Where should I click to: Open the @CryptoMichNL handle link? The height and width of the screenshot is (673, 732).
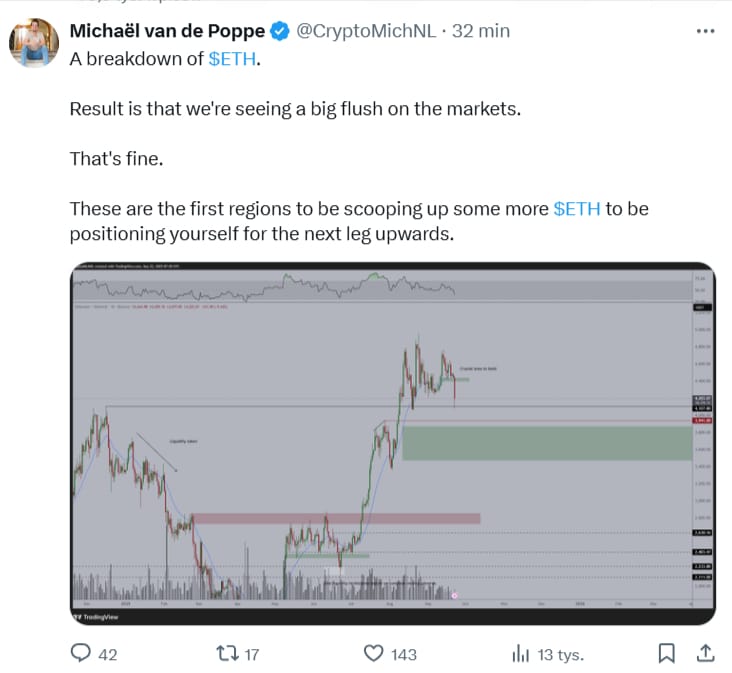368,31
